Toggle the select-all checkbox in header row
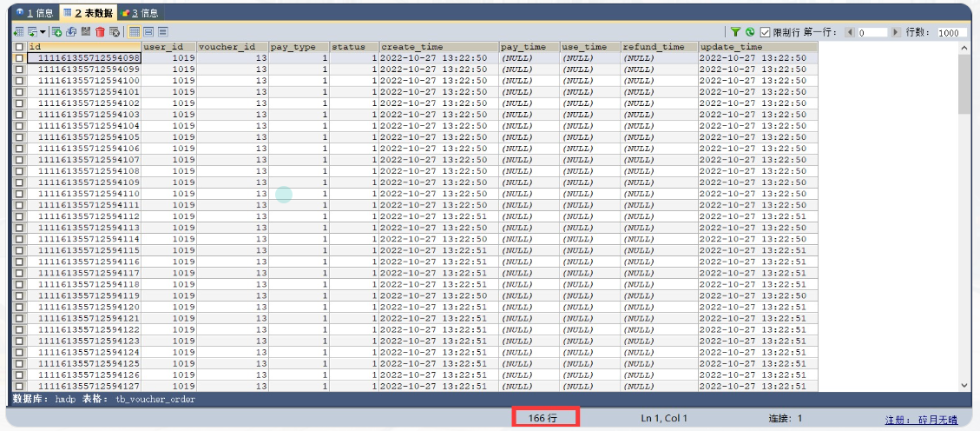Screen dimensions: 980x431 coord(19,47)
